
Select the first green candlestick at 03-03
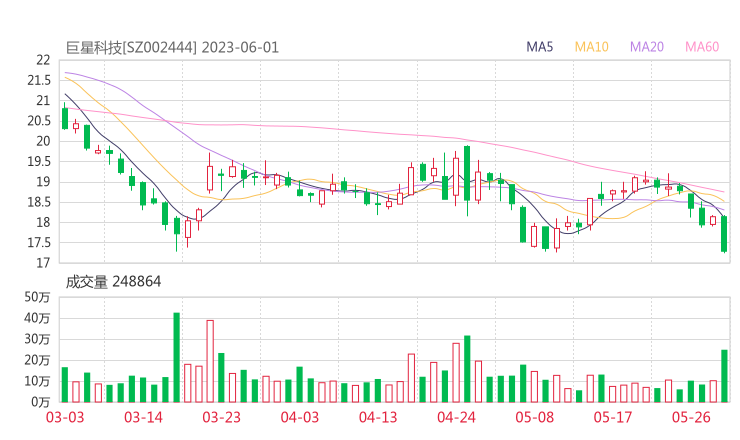65,116
